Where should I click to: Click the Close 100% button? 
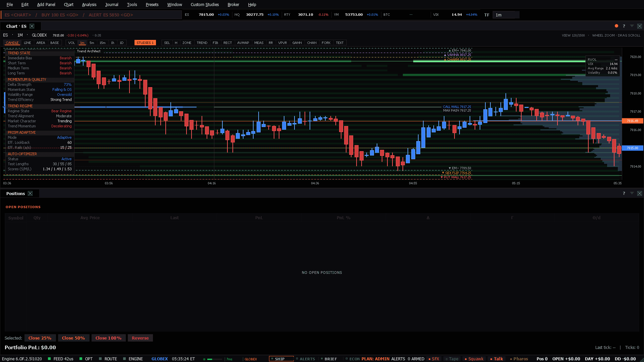pos(108,338)
